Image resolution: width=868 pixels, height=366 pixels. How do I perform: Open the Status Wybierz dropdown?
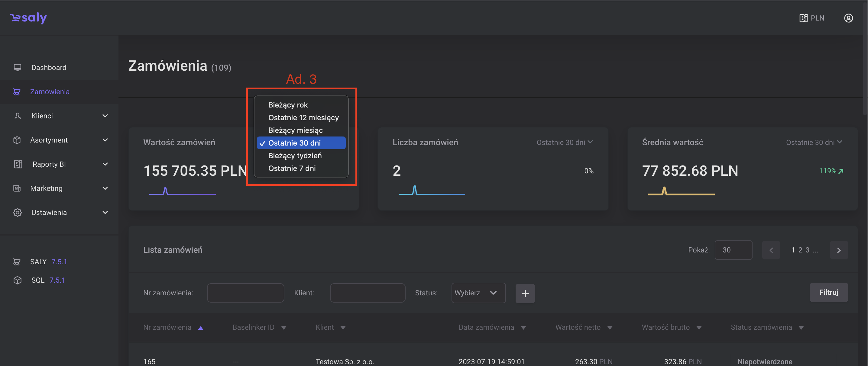478,293
